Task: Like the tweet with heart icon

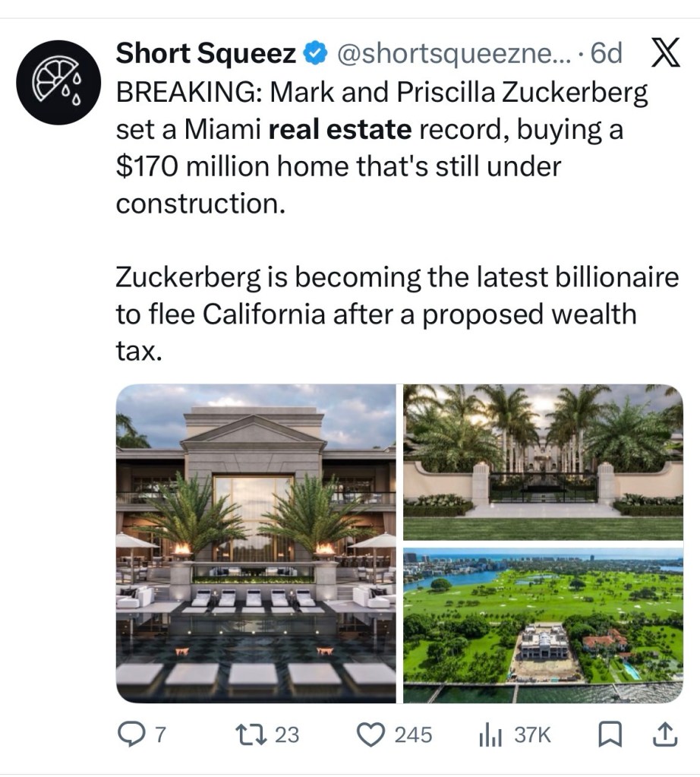Action: tap(369, 734)
